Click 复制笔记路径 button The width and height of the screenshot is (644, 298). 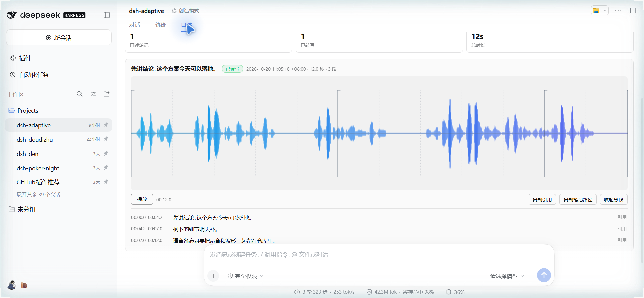578,199
